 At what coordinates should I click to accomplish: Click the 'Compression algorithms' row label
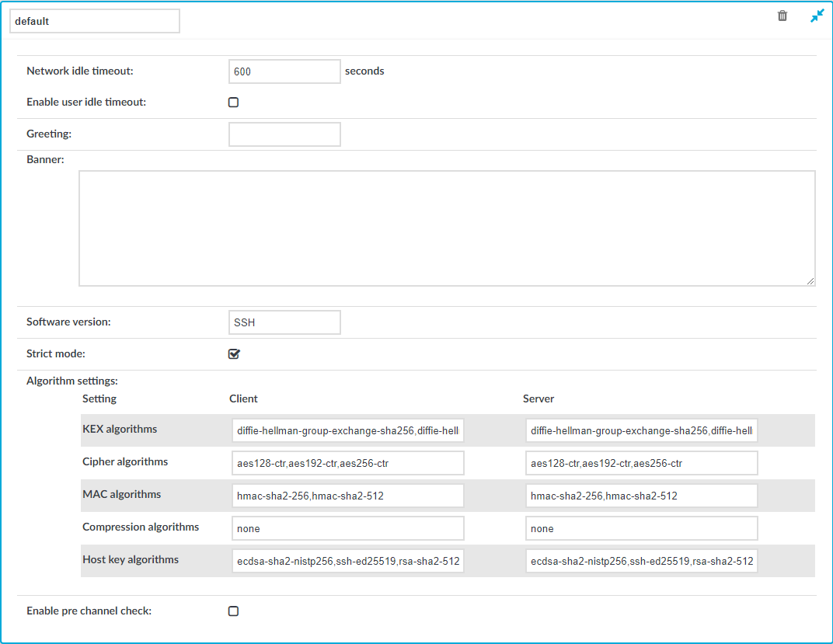pos(141,527)
